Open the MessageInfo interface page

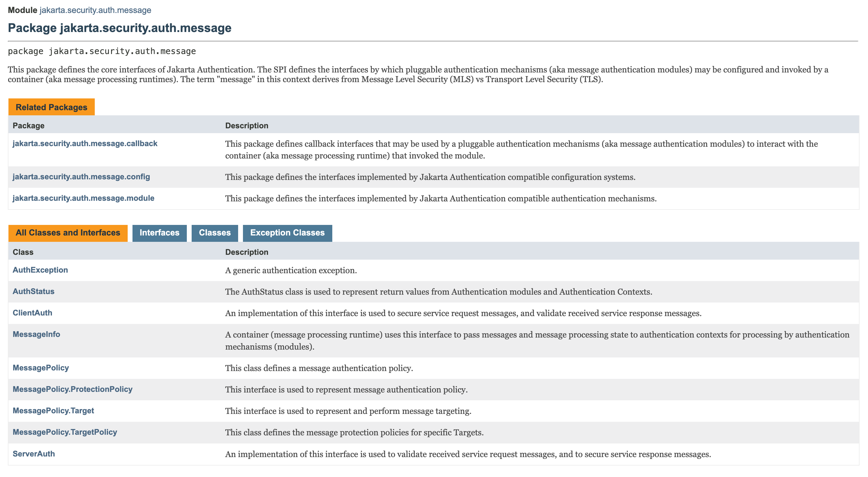coord(37,335)
